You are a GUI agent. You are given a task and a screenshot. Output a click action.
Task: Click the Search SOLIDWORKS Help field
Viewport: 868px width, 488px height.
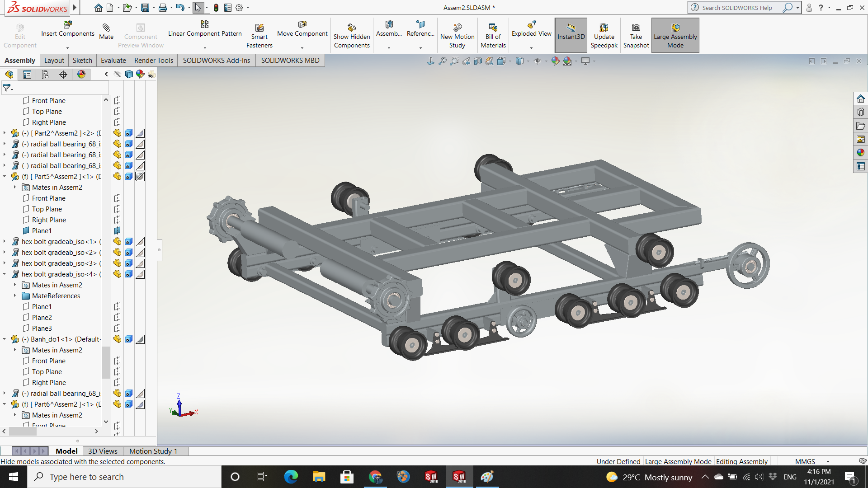737,8
